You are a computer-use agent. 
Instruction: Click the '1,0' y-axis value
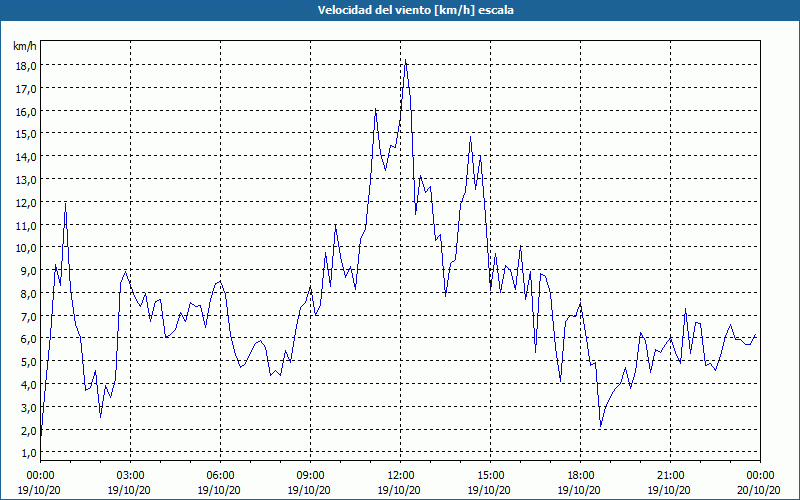29,453
